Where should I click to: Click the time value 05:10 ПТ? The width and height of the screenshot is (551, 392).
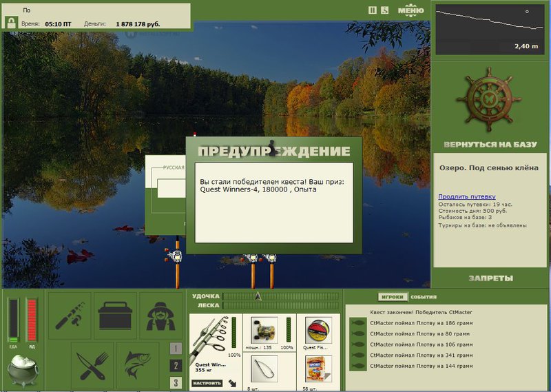tap(58, 24)
